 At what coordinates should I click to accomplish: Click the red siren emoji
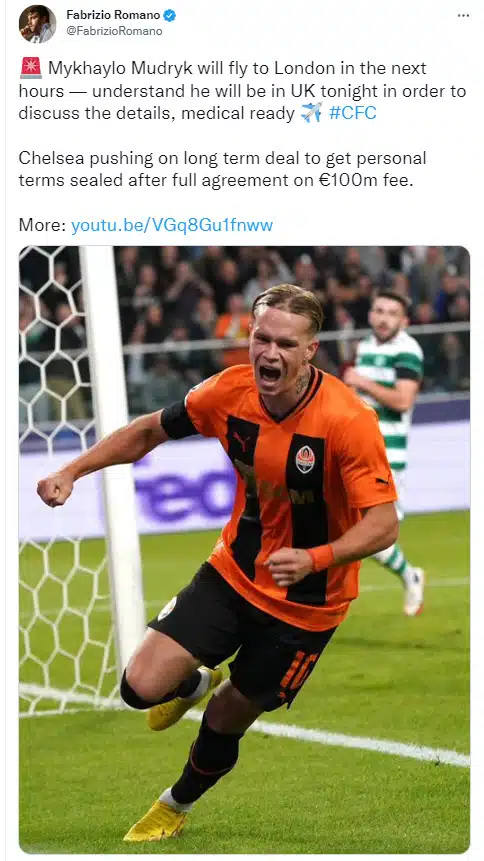coord(31,68)
